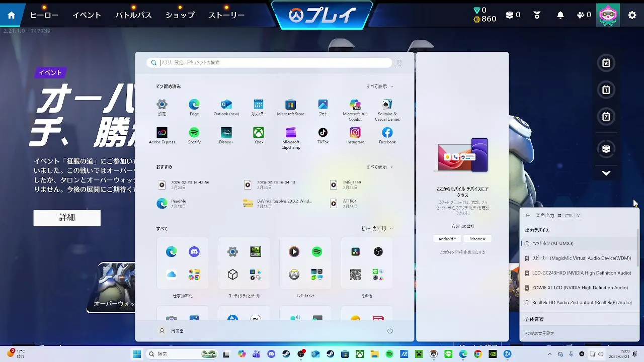Select LCD-GC243HXD audio output
Viewport: 644px width, 362px height.
[579, 273]
